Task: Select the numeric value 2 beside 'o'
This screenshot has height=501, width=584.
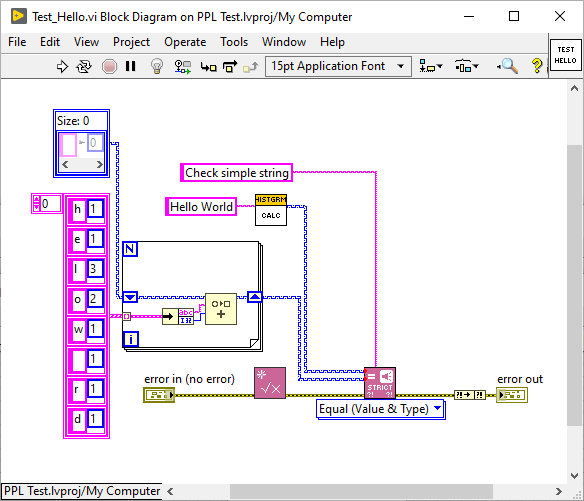Action: pos(95,299)
